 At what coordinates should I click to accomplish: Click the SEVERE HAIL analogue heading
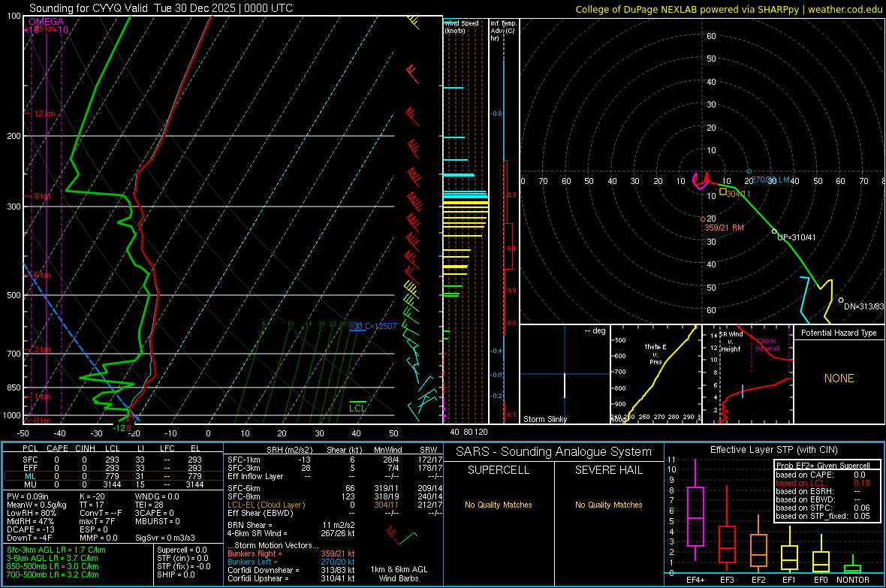(x=608, y=470)
